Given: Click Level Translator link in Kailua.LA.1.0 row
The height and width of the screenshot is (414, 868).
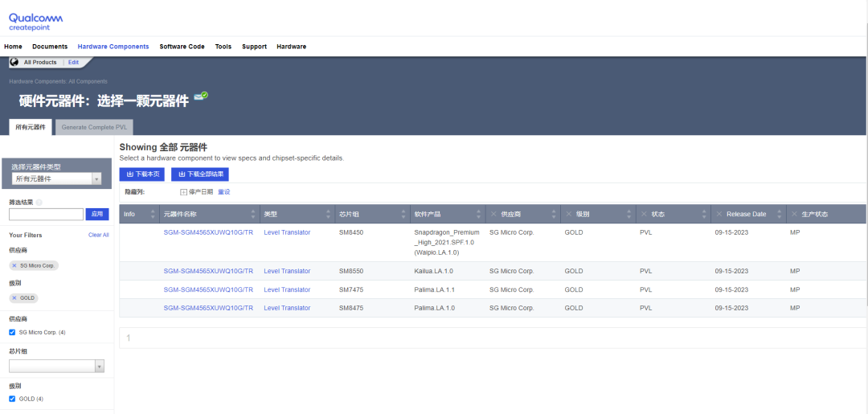Looking at the screenshot, I should (287, 271).
